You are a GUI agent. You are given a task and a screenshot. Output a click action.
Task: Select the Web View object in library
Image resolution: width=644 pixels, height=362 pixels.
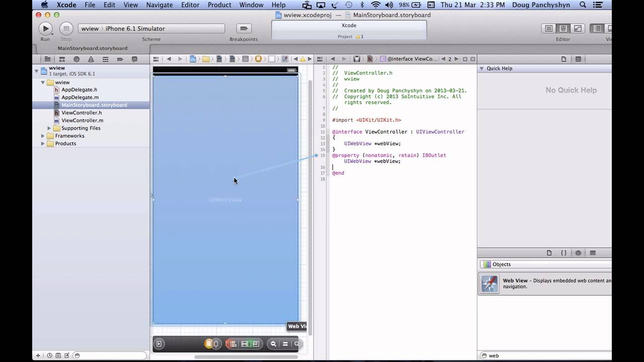(545, 284)
